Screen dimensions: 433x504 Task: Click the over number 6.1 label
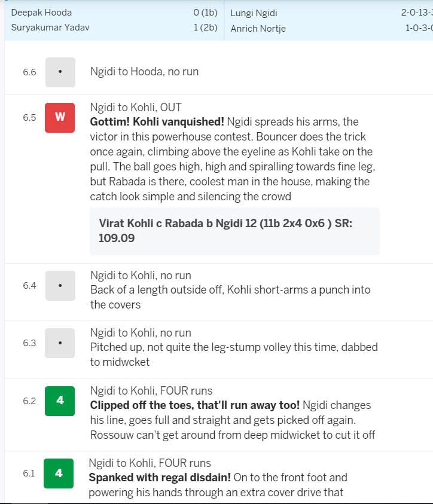(x=29, y=474)
